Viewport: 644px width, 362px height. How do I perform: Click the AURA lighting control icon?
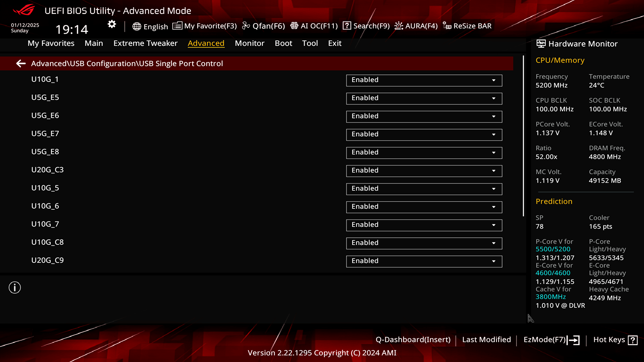click(x=398, y=25)
